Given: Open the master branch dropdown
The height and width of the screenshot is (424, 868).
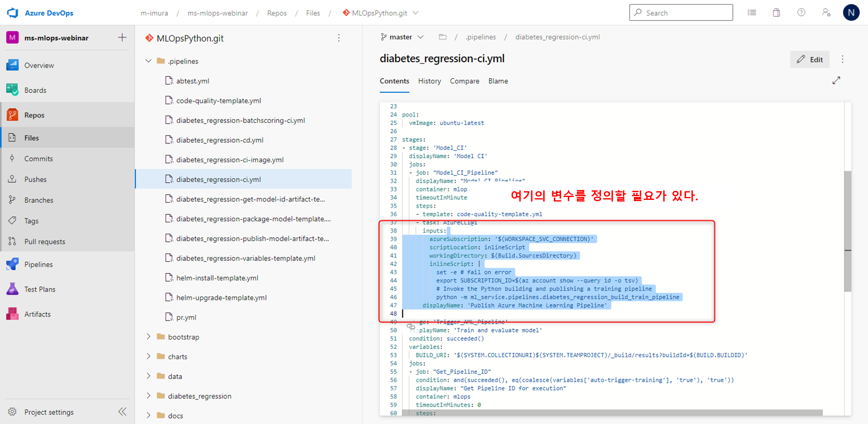Looking at the screenshot, I should point(403,37).
